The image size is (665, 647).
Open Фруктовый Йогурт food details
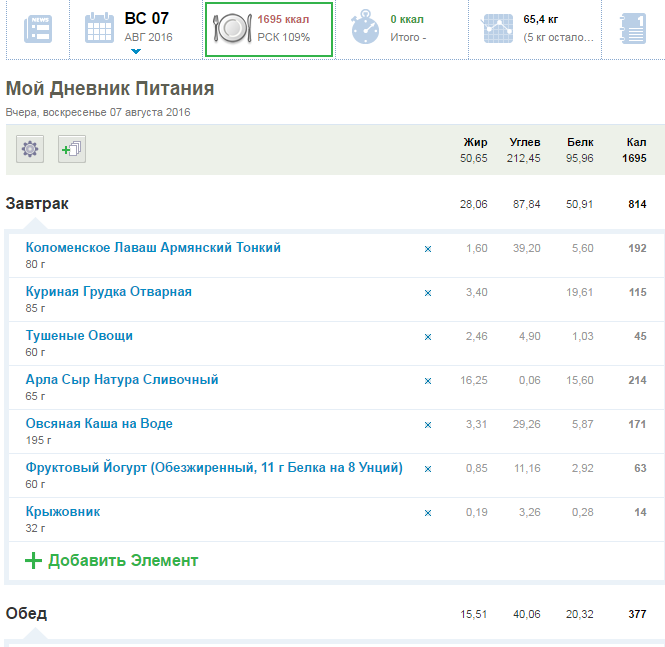pos(214,468)
